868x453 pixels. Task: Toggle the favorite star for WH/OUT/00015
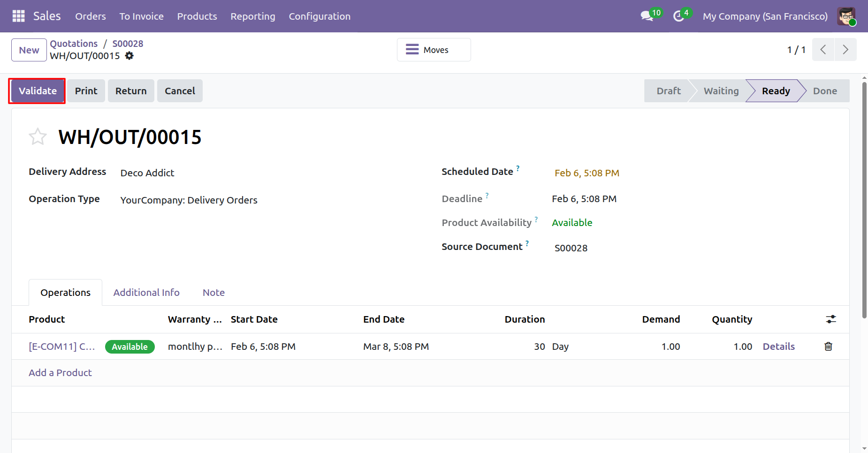38,137
